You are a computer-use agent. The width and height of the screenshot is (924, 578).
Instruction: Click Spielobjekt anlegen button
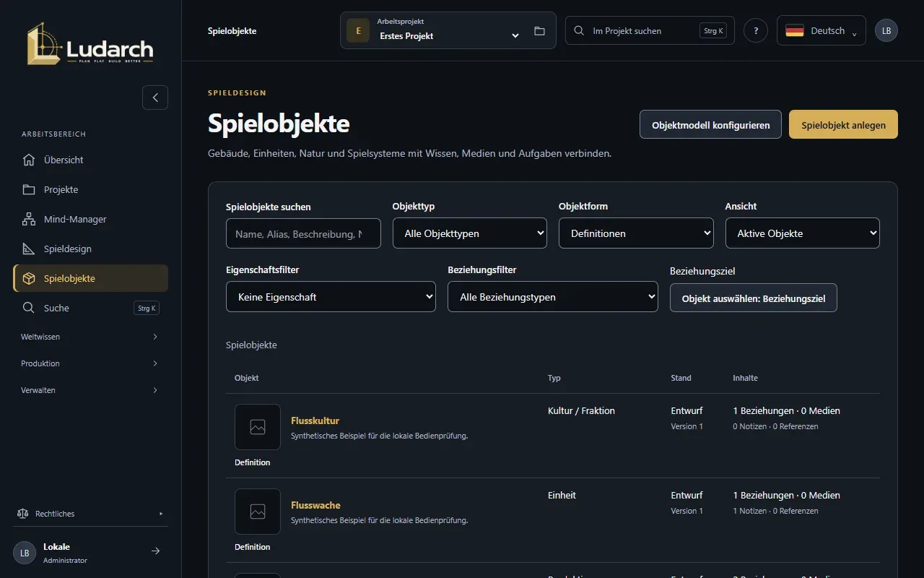[x=843, y=124]
